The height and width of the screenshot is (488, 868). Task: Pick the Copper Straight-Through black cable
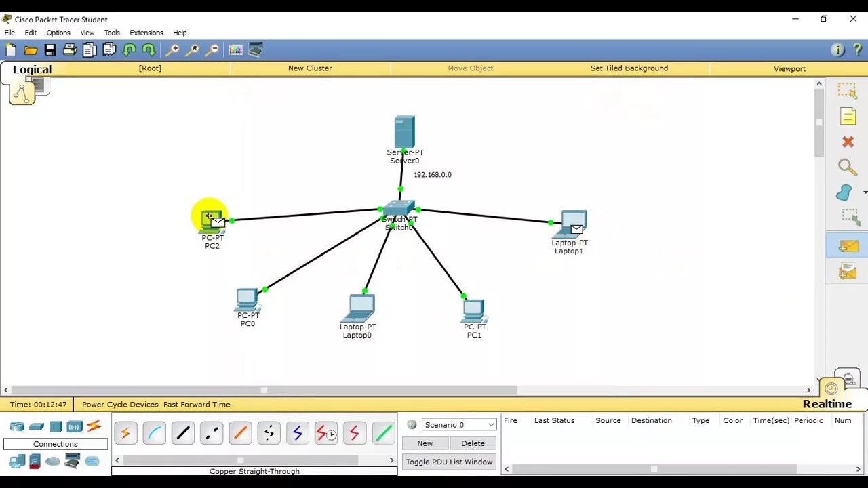pos(183,432)
